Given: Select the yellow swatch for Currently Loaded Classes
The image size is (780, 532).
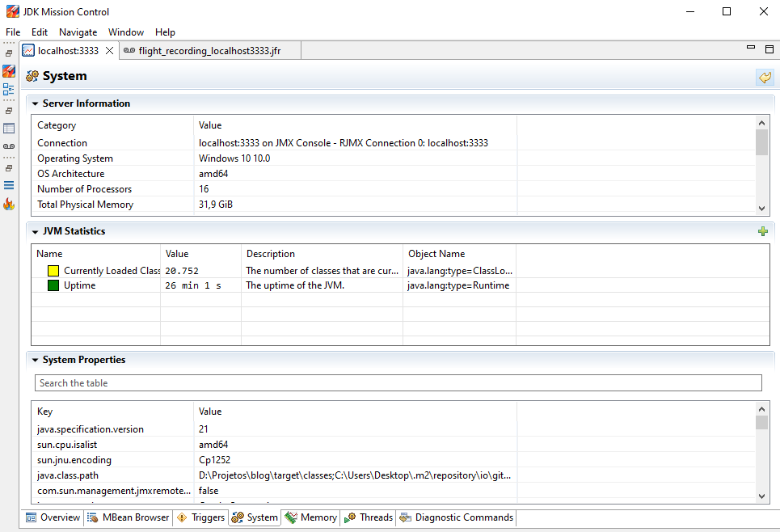Looking at the screenshot, I should [x=53, y=271].
